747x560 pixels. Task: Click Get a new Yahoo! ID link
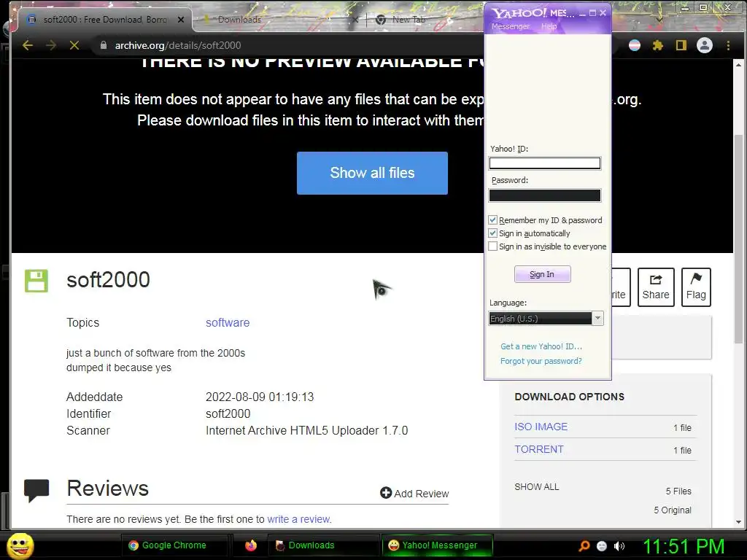(541, 346)
